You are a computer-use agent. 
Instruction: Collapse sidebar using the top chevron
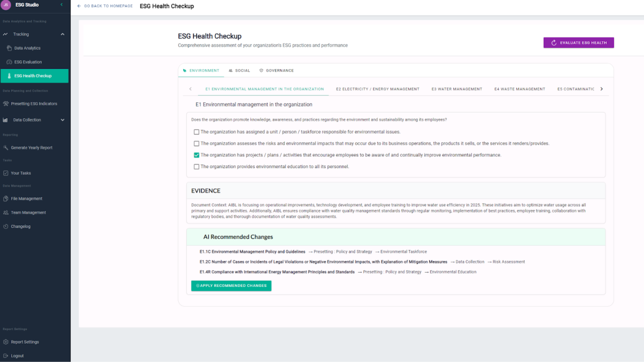61,5
